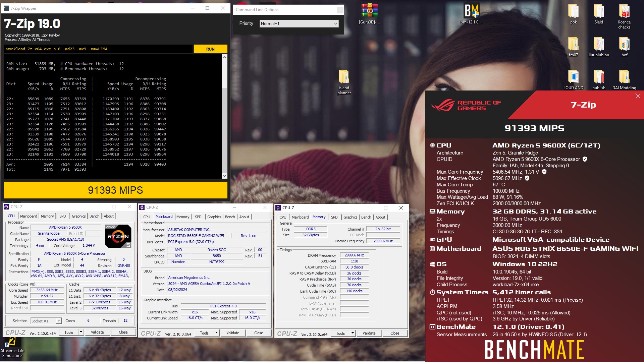Open the [Guru3D] WinRAR archive desktop icon
The height and width of the screenshot is (362, 644).
pyautogui.click(x=369, y=13)
